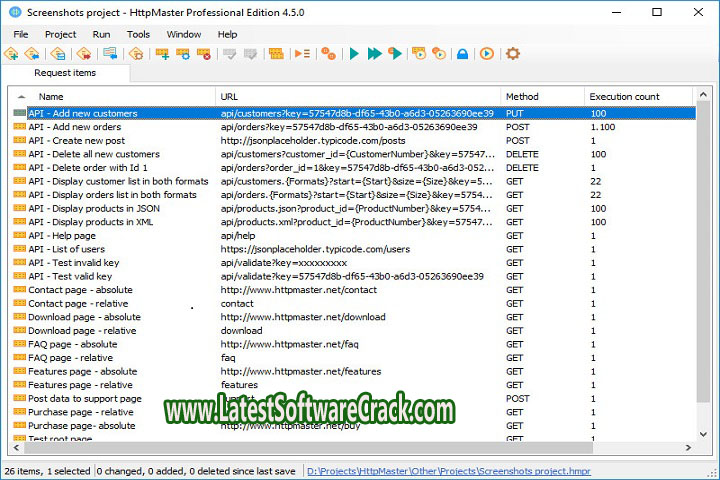
Task: Select the 'API - Test valid key' row
Action: (x=354, y=276)
